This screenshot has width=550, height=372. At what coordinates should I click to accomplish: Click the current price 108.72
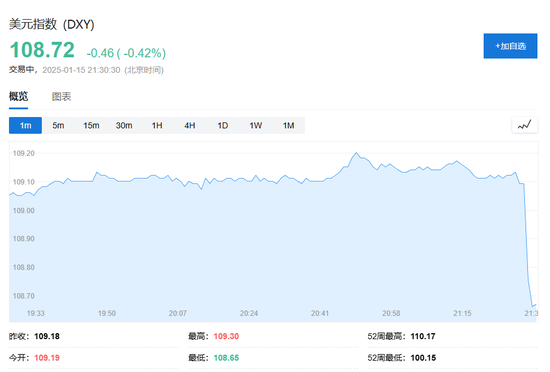(42, 50)
